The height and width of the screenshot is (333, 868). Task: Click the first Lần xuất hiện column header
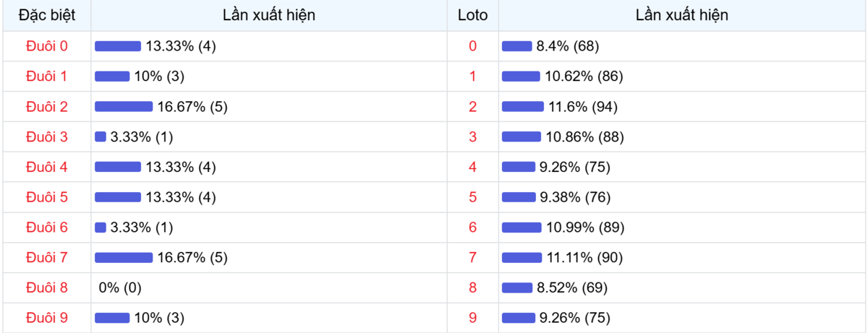(x=269, y=15)
